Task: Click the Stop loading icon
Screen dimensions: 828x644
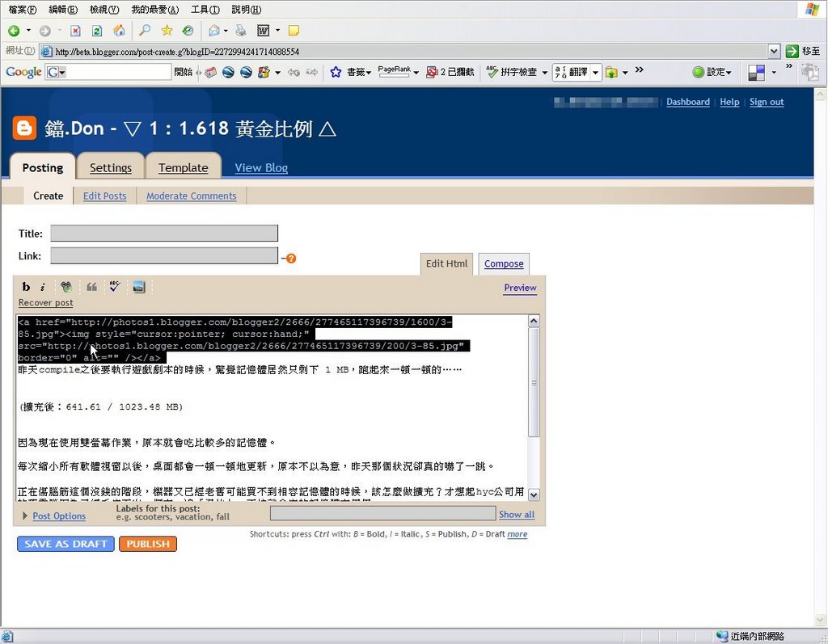Action: (75, 31)
